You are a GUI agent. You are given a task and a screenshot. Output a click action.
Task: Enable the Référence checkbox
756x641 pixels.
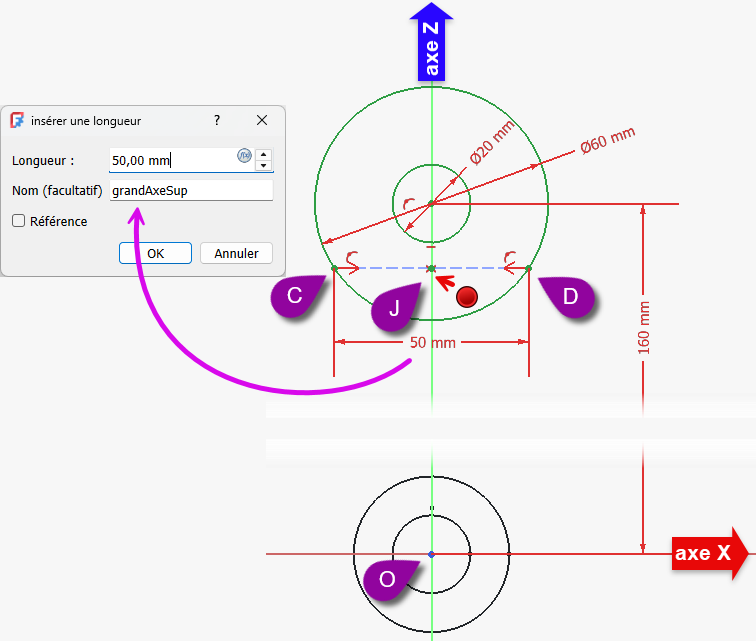click(18, 222)
